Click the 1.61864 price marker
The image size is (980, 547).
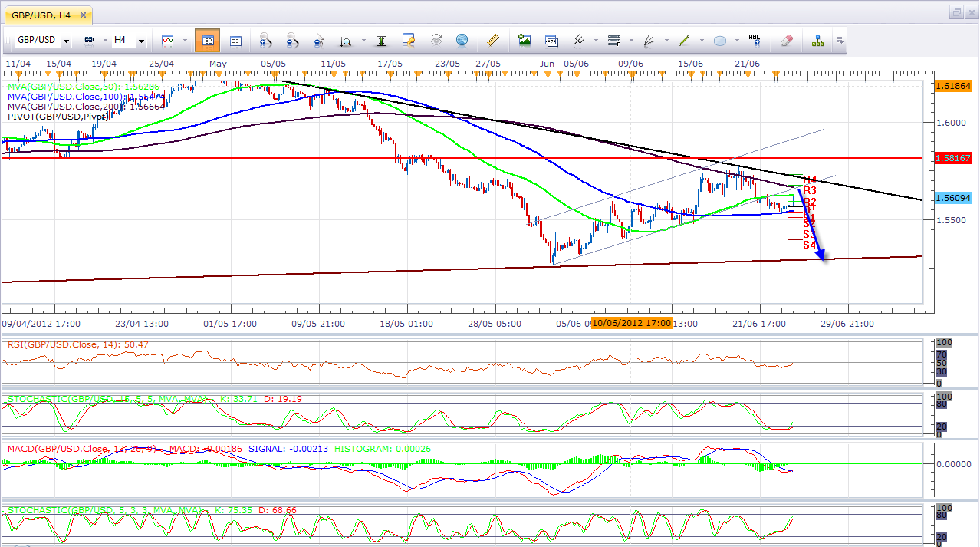click(953, 87)
